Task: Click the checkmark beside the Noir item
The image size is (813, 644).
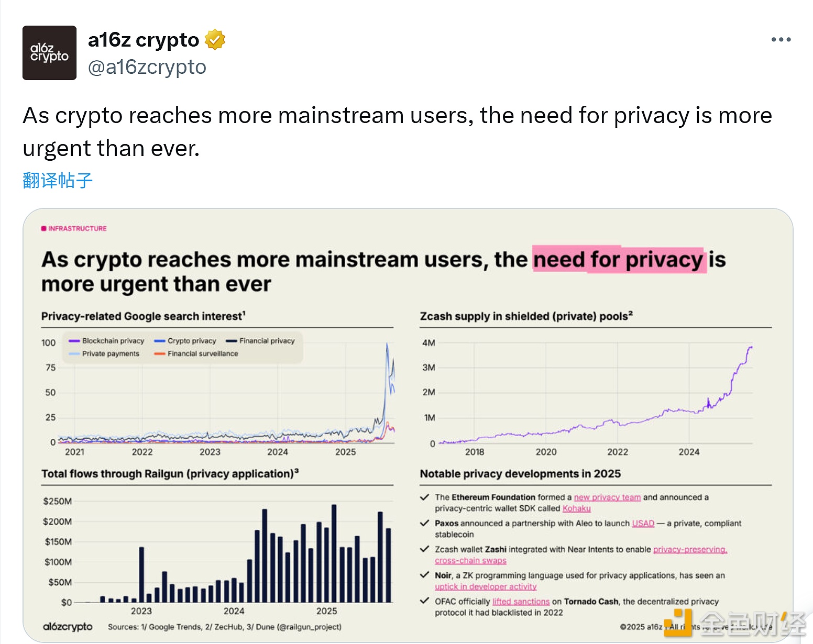Action: pos(425,575)
